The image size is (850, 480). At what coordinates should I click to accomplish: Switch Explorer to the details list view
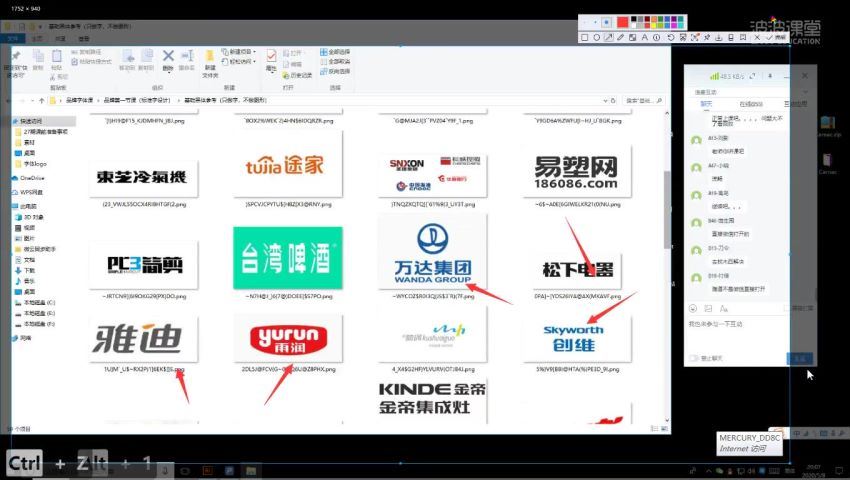click(654, 428)
